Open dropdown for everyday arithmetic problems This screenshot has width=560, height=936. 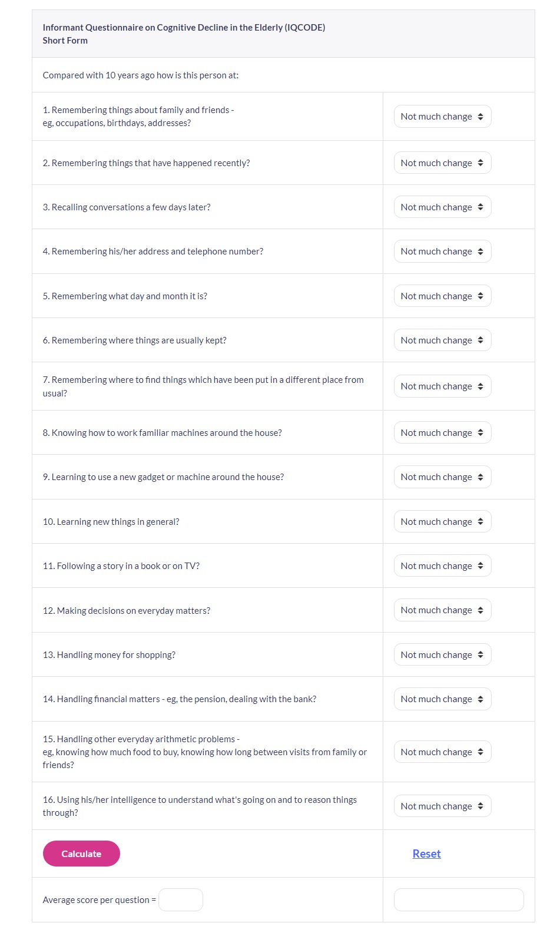point(442,752)
